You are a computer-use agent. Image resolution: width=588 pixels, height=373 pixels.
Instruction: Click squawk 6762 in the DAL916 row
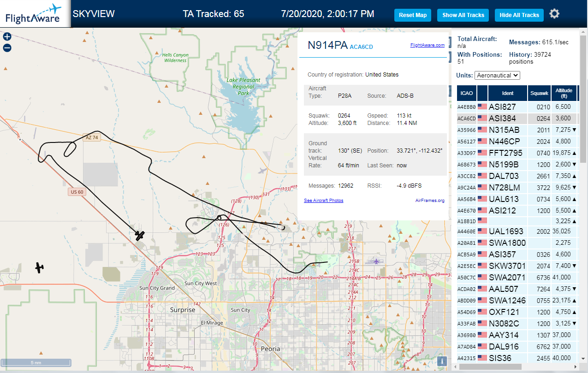coord(544,347)
